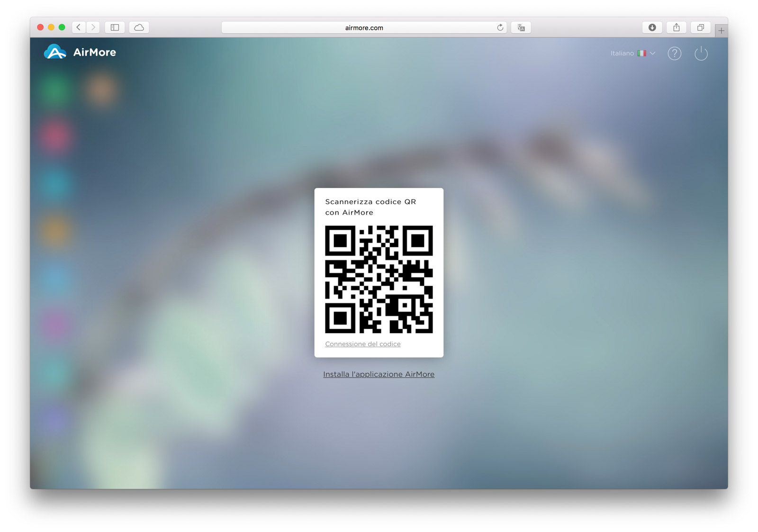The height and width of the screenshot is (532, 758).
Task: Open a new tab with plus button
Action: (x=721, y=30)
